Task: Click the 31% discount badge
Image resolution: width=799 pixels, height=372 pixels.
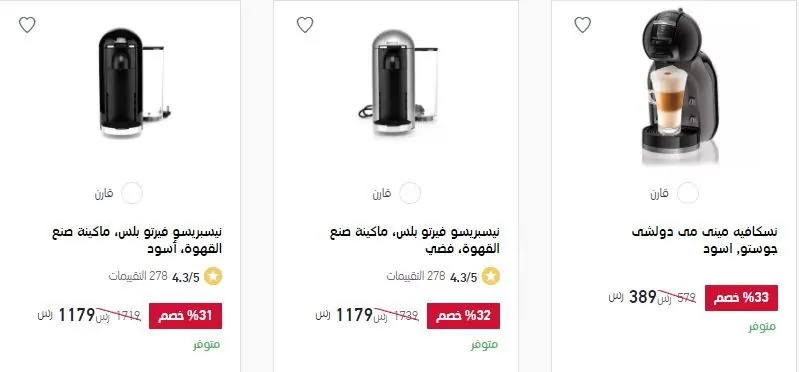Action: [x=185, y=316]
